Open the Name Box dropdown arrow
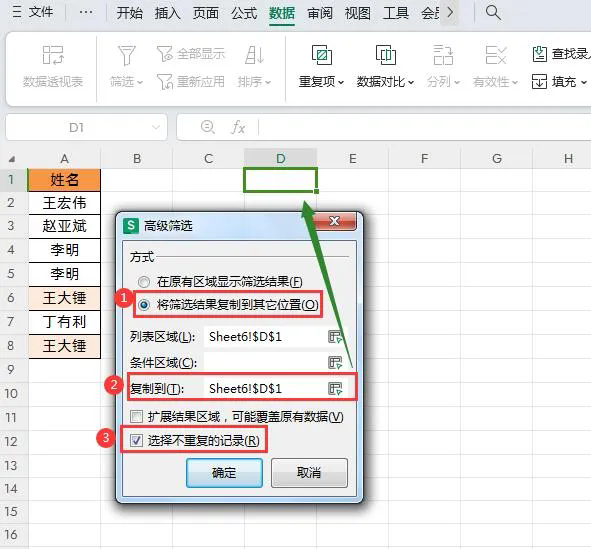 click(156, 127)
